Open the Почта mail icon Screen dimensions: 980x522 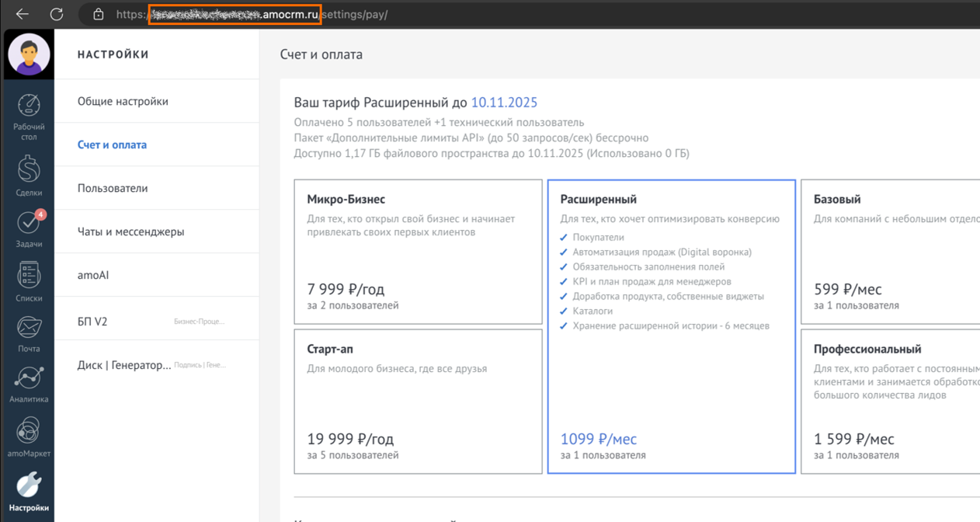coord(29,327)
